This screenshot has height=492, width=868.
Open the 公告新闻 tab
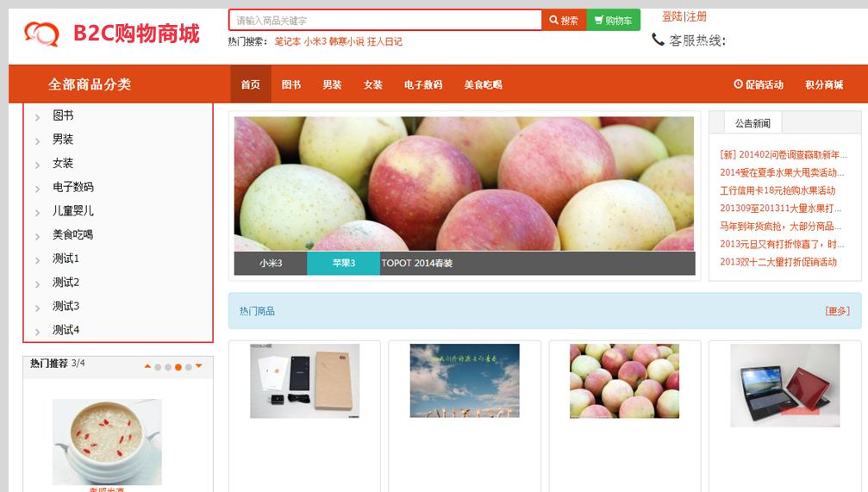pyautogui.click(x=752, y=123)
